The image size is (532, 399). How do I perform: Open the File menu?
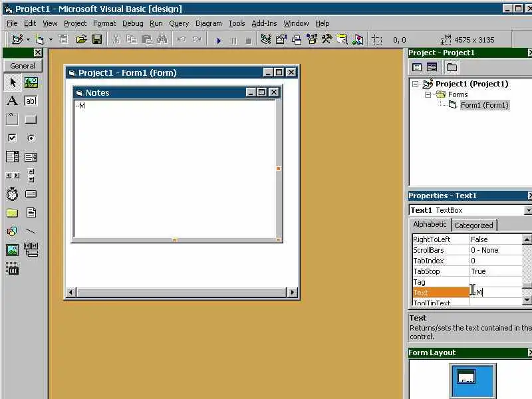point(12,23)
